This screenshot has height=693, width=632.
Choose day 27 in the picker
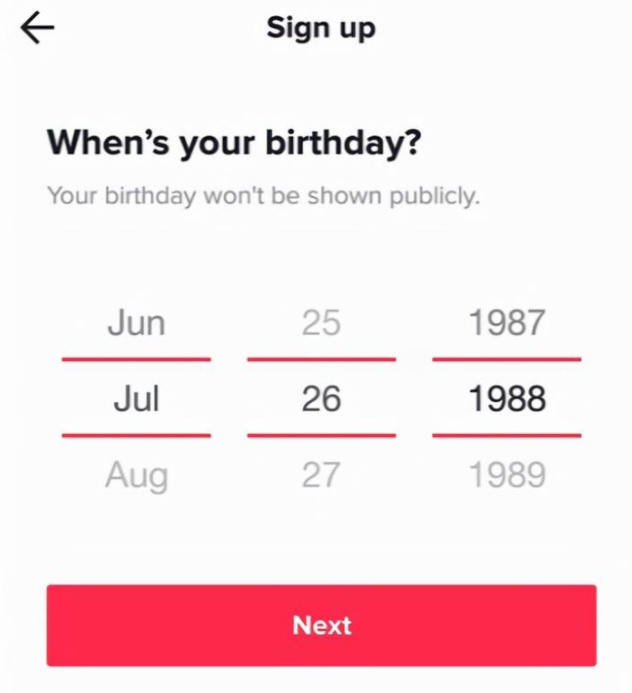click(x=321, y=474)
